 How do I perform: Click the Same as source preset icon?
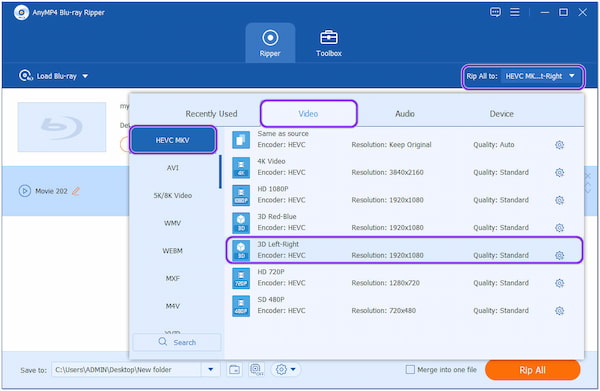point(241,140)
